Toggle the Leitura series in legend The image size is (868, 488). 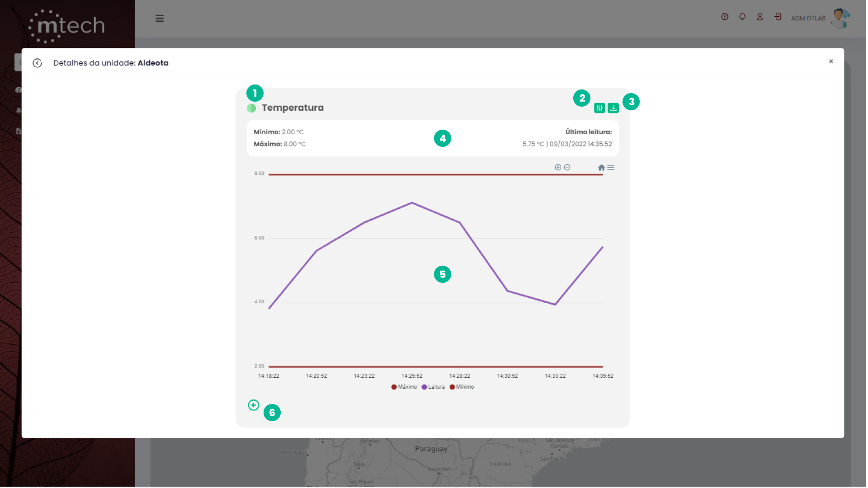pos(434,387)
